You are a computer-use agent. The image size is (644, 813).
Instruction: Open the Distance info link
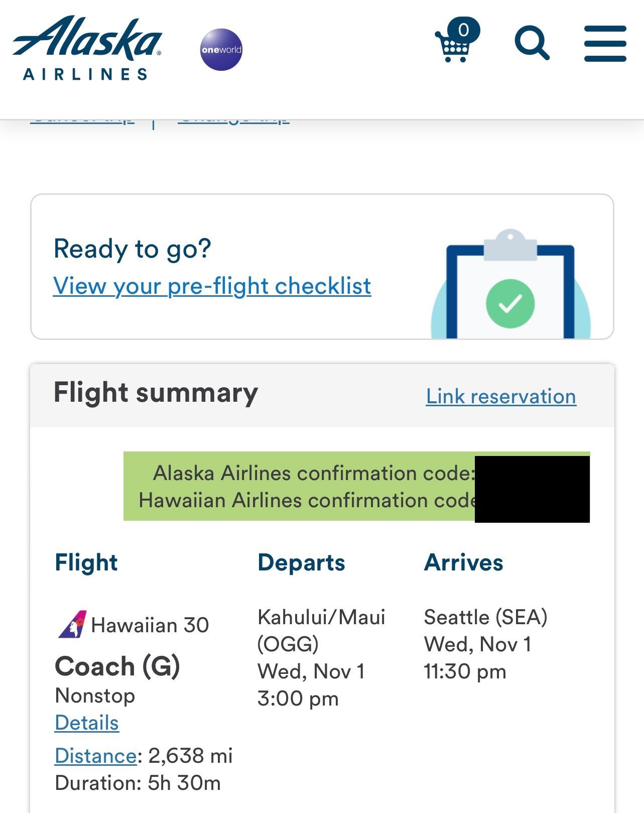coord(95,755)
